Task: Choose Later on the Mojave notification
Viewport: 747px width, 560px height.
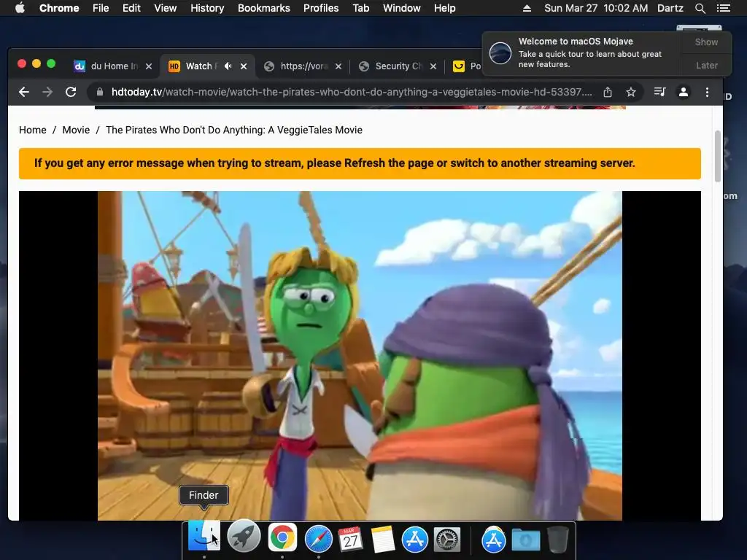Action: click(706, 65)
